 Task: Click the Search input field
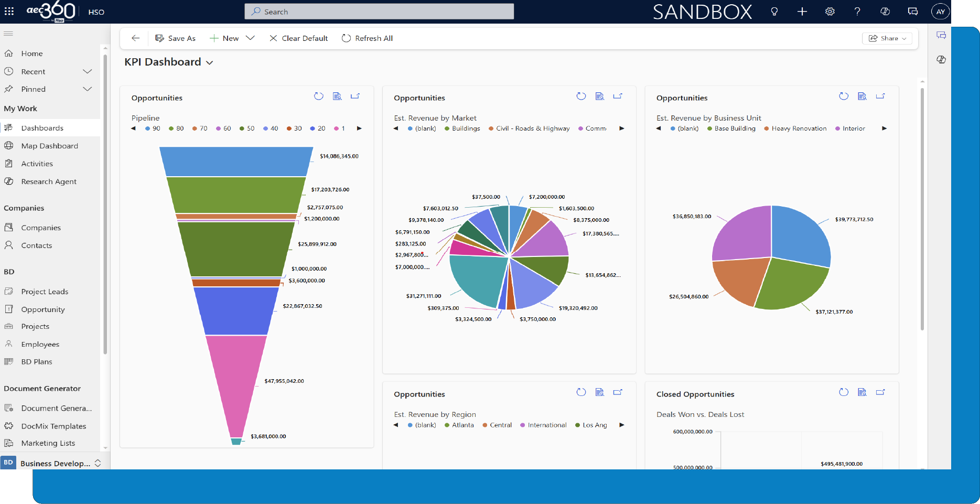pos(379,12)
